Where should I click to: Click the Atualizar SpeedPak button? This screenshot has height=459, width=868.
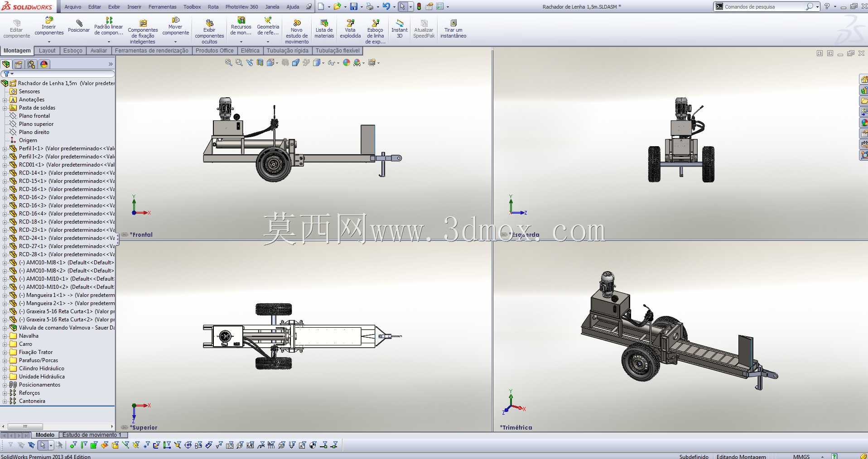[424, 29]
